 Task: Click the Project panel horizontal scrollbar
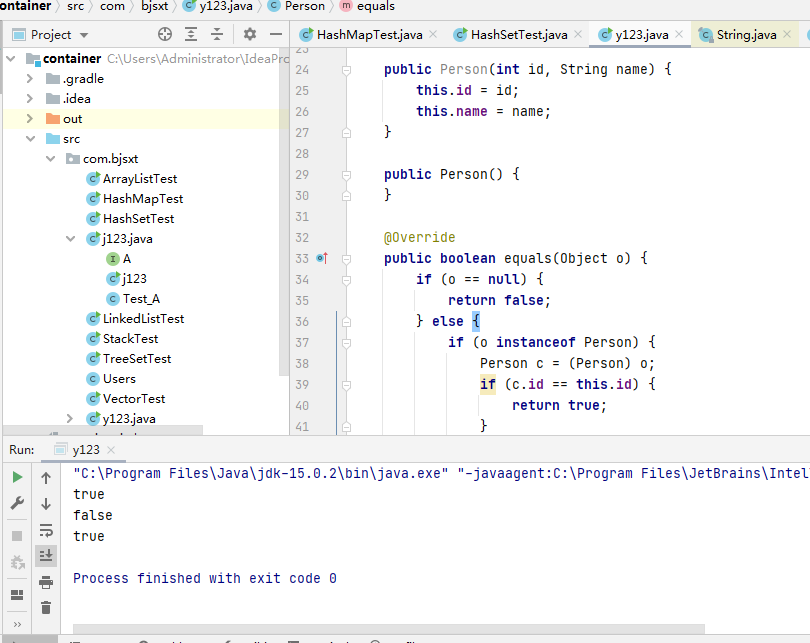click(x=103, y=430)
